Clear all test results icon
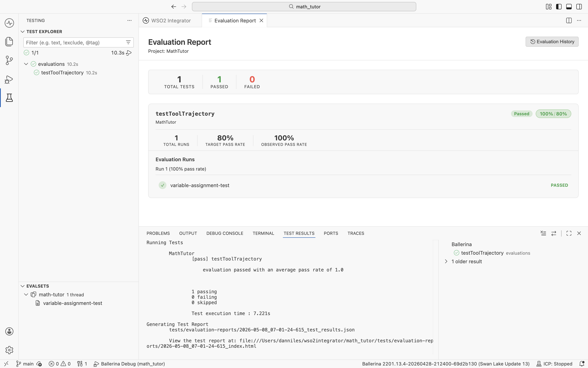The width and height of the screenshot is (588, 368). point(543,233)
